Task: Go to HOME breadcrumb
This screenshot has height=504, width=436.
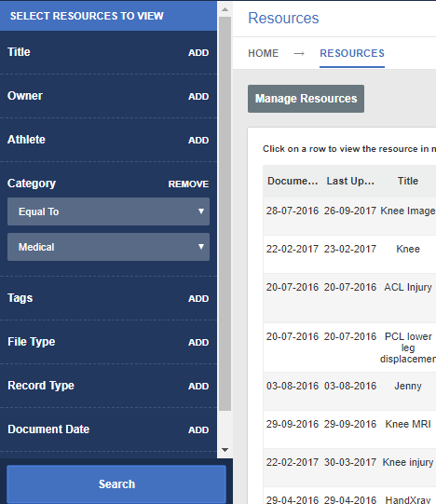Action: point(264,53)
